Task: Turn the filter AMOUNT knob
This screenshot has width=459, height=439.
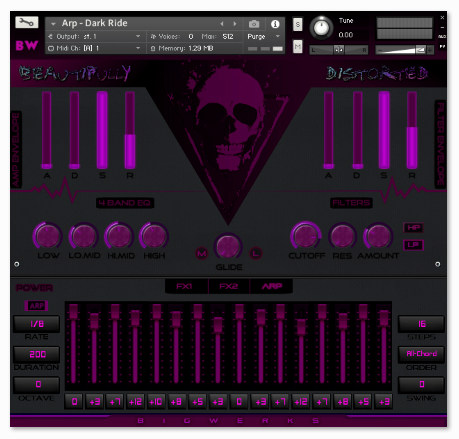Action: tap(378, 236)
